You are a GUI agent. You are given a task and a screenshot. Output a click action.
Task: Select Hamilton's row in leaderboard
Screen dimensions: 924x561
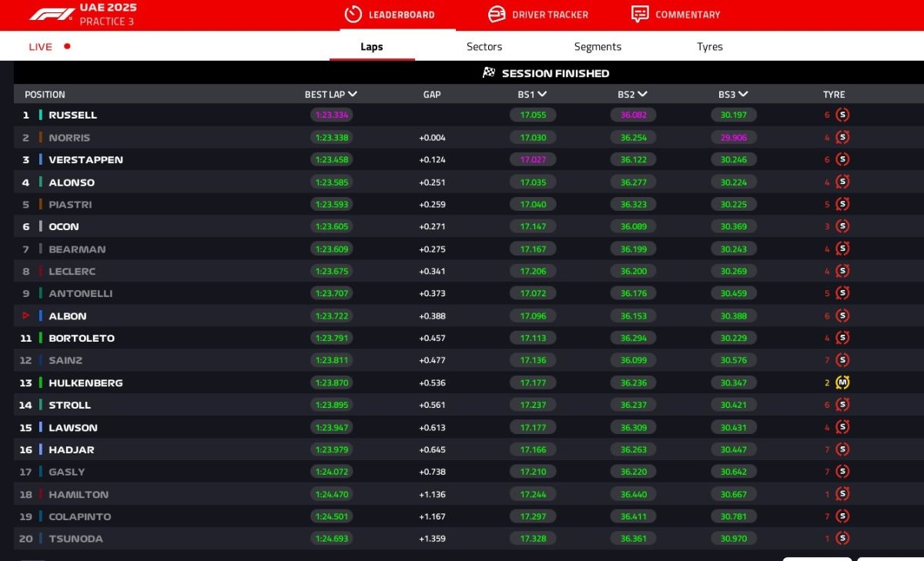[79, 494]
